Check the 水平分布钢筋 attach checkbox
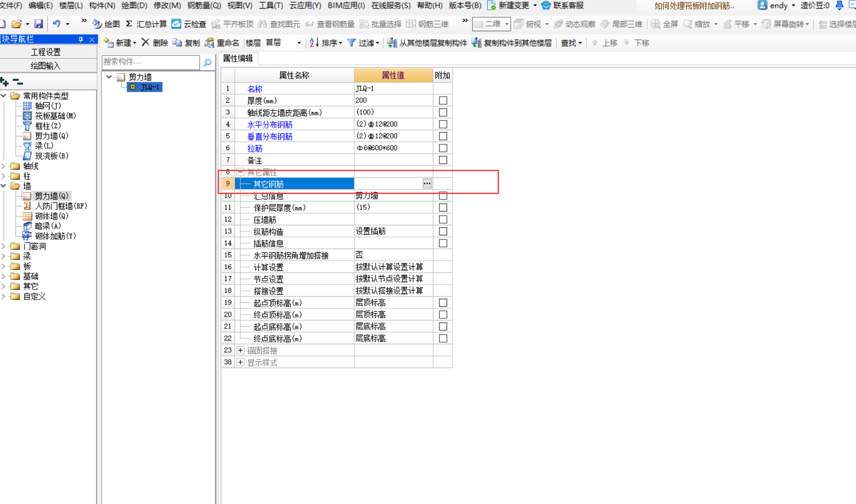856x504 pixels. (443, 124)
